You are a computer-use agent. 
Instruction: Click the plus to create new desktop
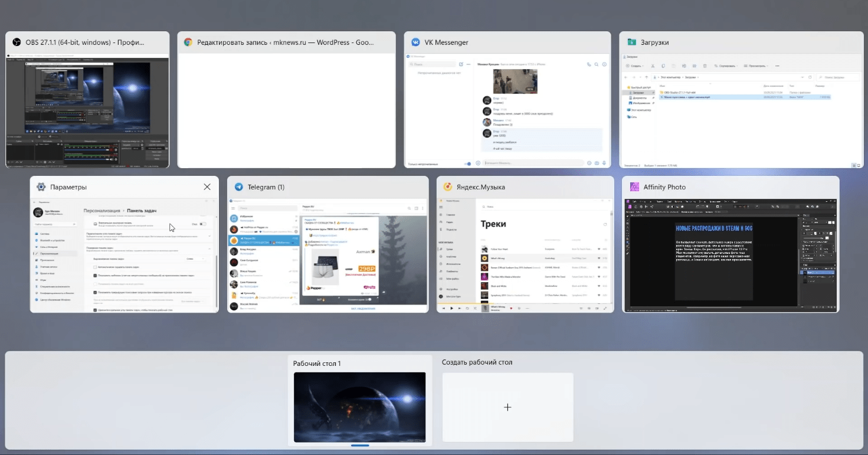point(507,407)
